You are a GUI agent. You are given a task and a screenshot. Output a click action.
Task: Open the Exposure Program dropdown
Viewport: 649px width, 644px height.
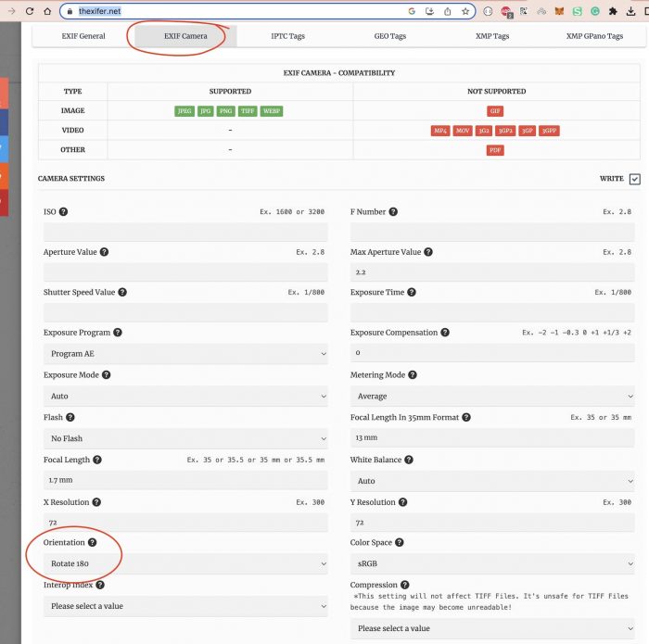(185, 354)
